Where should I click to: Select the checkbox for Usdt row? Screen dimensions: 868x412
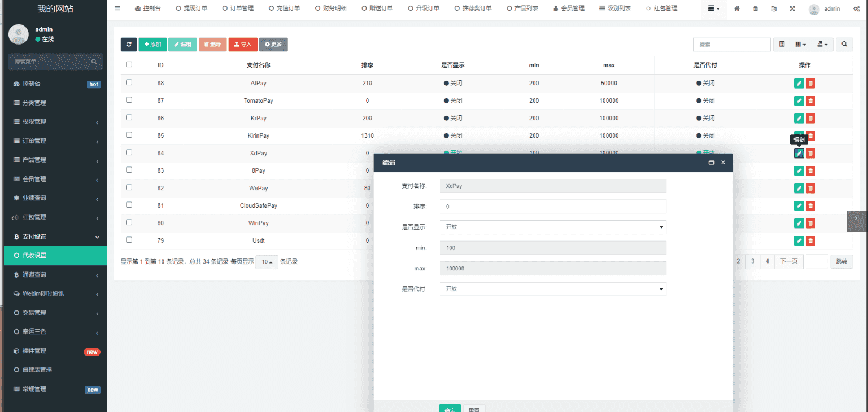point(129,240)
